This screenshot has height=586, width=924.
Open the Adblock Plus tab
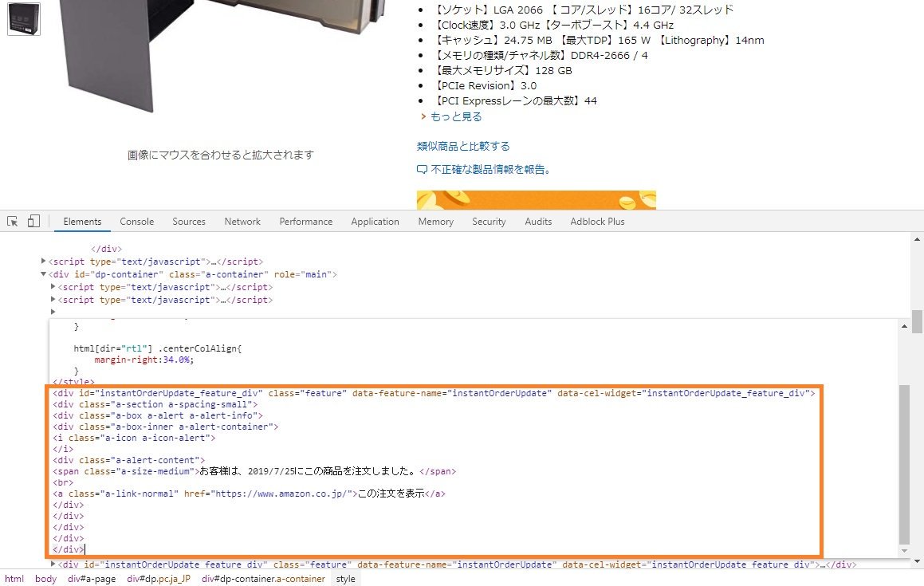tap(597, 221)
